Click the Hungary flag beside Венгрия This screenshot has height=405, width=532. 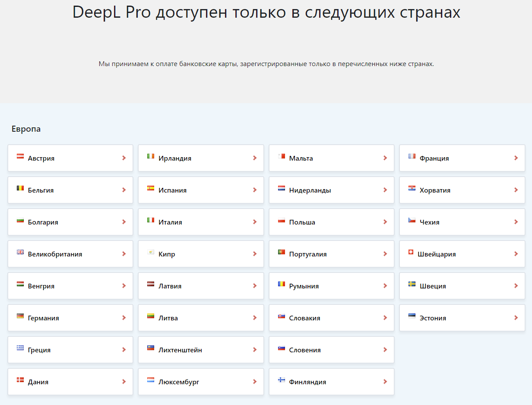tap(20, 284)
